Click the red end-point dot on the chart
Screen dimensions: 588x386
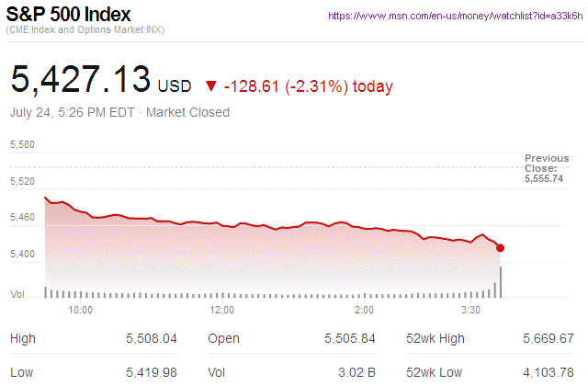500,247
